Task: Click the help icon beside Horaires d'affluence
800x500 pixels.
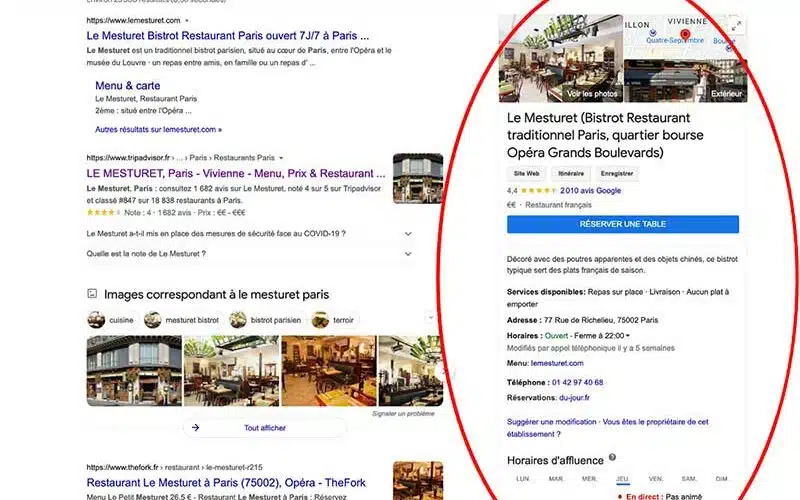Action: pyautogui.click(x=611, y=458)
